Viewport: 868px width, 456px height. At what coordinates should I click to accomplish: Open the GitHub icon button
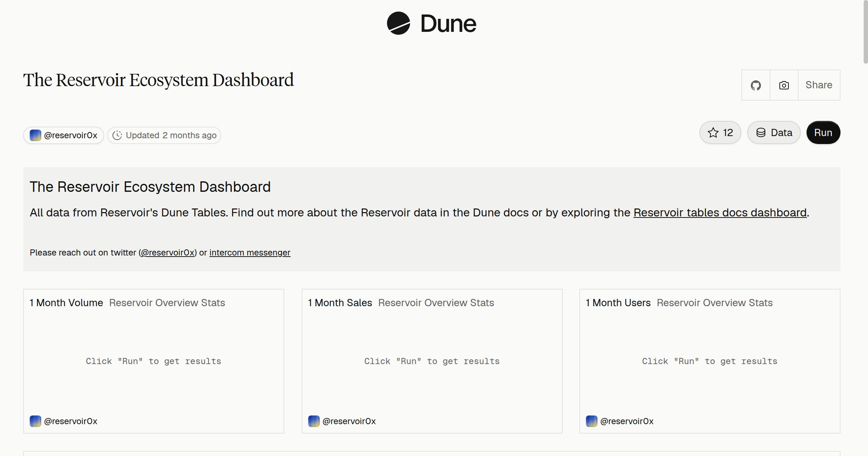pos(756,85)
